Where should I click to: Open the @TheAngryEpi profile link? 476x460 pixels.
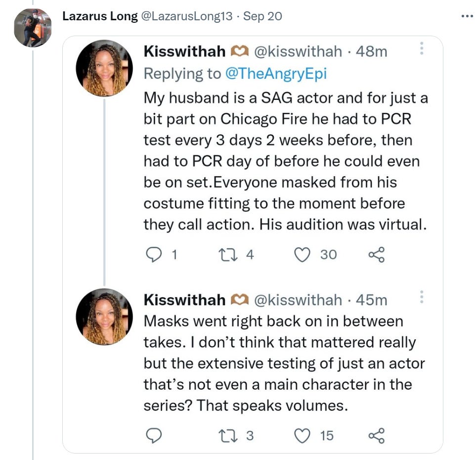click(276, 74)
